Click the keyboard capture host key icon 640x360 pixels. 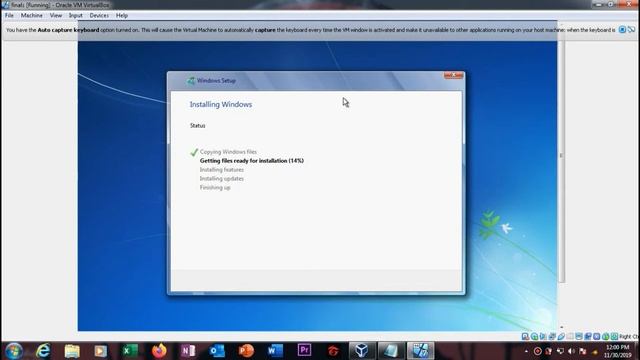(614, 336)
